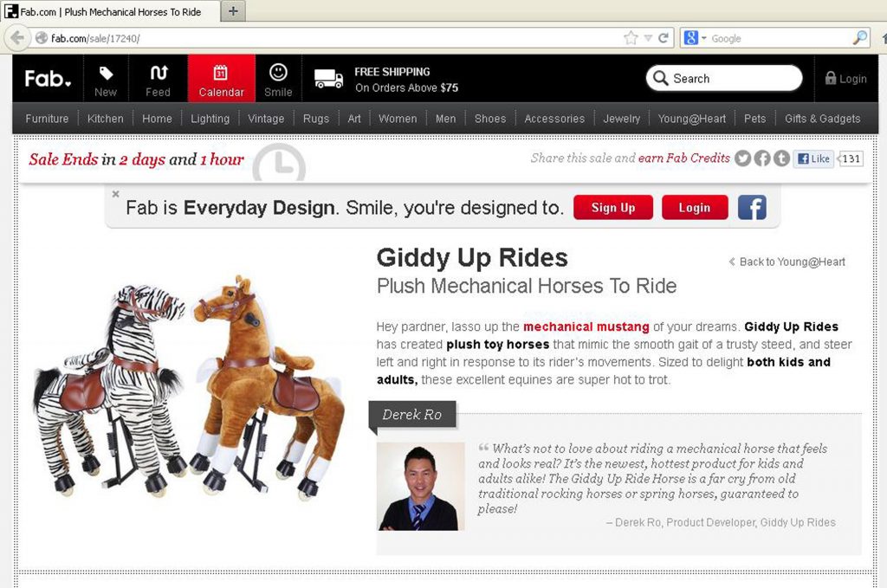Screen dimensions: 887x588
Task: Click Derek Ro's portrait photo
Action: click(x=420, y=486)
